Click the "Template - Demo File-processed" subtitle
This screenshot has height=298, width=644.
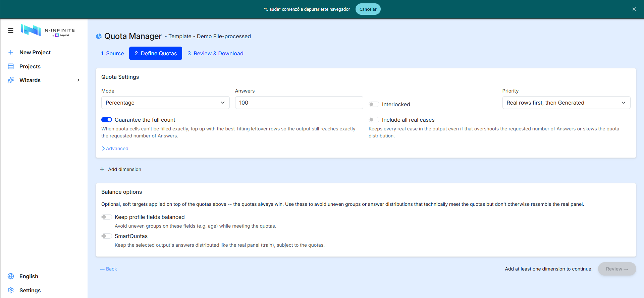tap(210, 36)
